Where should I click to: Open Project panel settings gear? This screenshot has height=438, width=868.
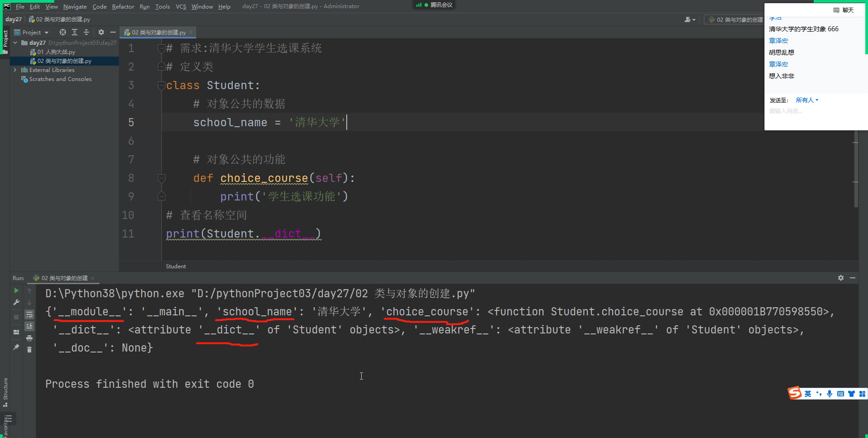tap(101, 32)
